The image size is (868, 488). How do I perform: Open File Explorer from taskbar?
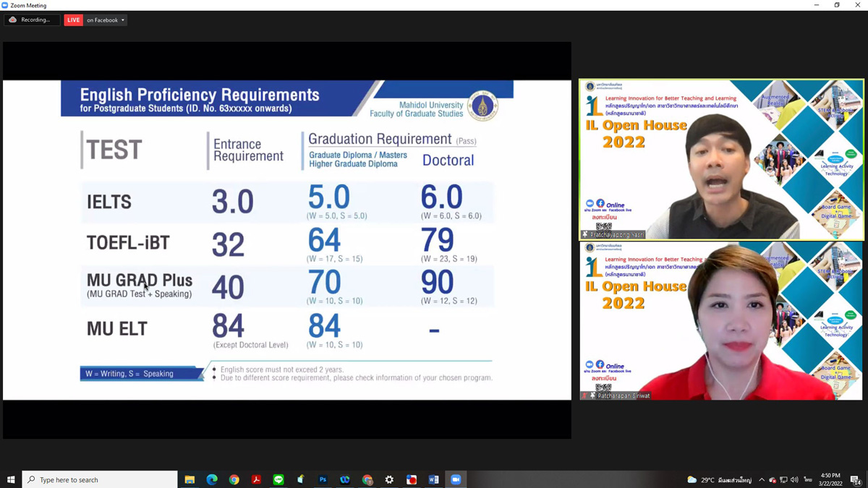pyautogui.click(x=190, y=480)
